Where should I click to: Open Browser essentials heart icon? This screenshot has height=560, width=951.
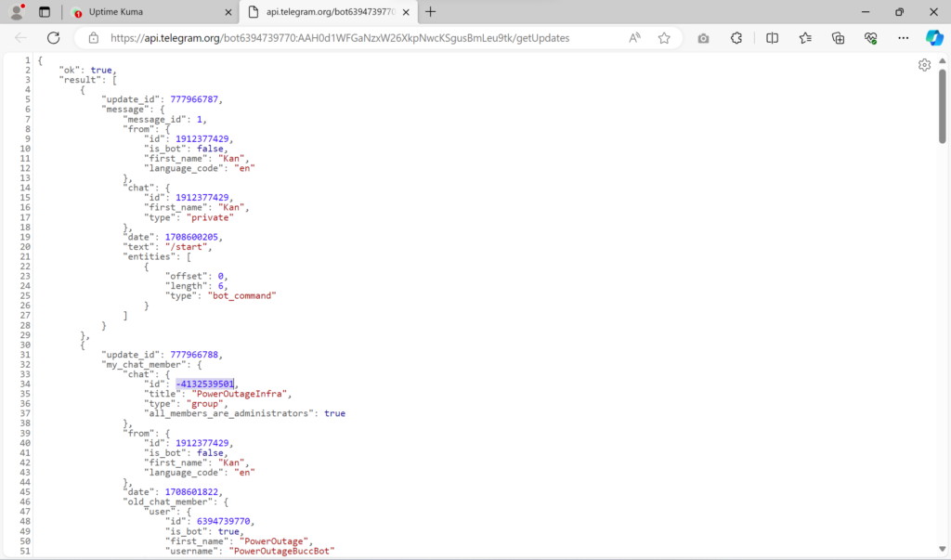870,38
